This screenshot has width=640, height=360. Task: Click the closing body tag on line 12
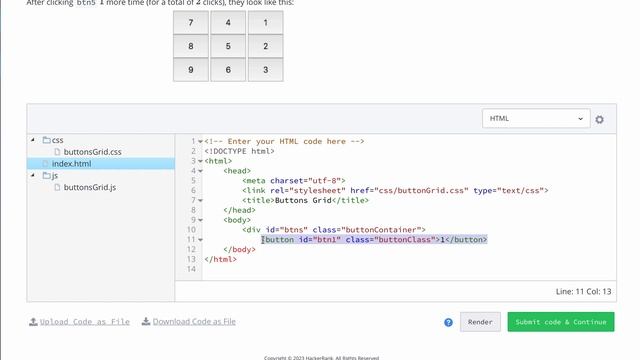[240, 249]
